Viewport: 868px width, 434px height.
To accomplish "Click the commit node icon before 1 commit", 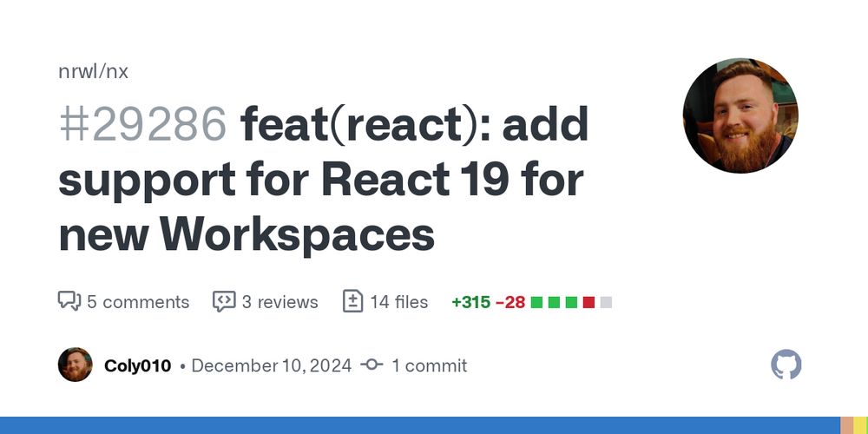I will pyautogui.click(x=372, y=365).
